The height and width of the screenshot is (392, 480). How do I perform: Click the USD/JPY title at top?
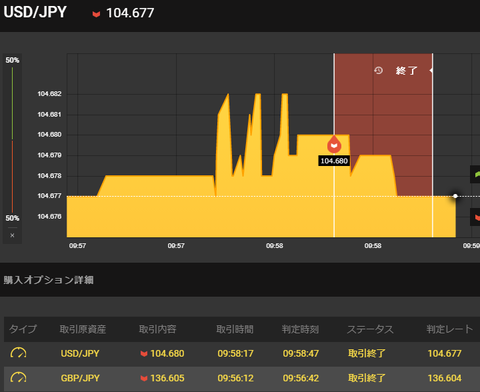[x=35, y=12]
